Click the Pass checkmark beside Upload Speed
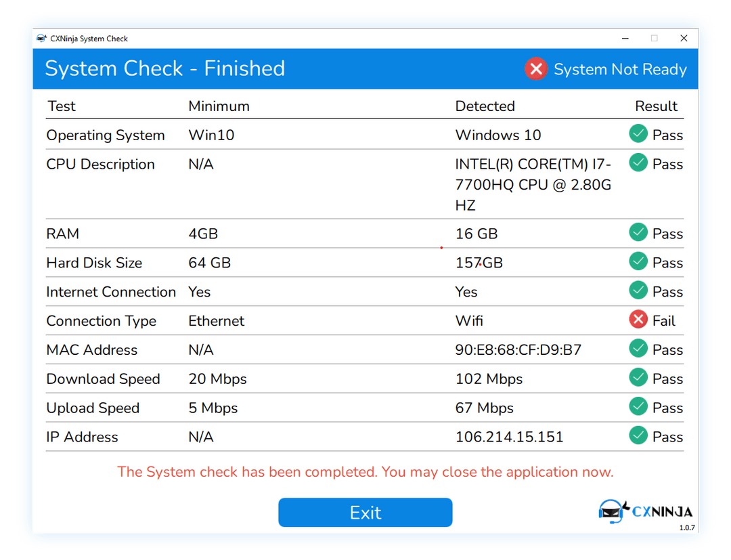731x560 pixels. point(638,408)
